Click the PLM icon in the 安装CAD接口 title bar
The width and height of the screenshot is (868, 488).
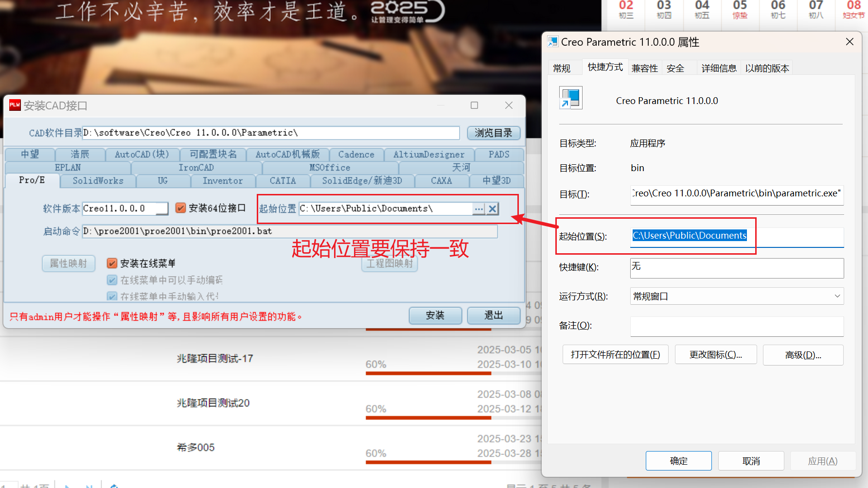coord(15,105)
